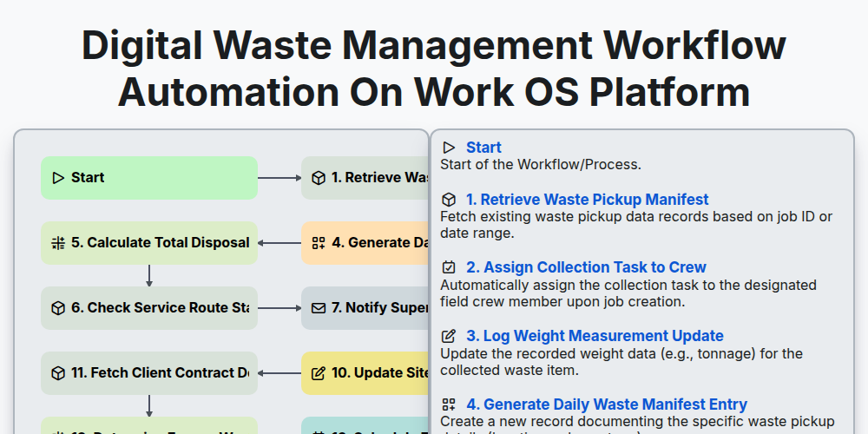Open the Start heading link in side panel
This screenshot has width=868, height=434.
[x=483, y=148]
